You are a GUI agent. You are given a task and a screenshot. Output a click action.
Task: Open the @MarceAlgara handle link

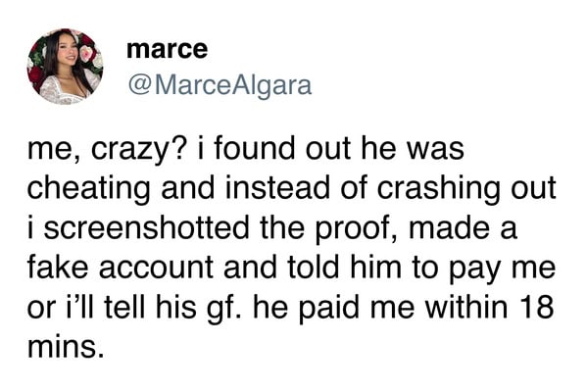[x=220, y=85]
